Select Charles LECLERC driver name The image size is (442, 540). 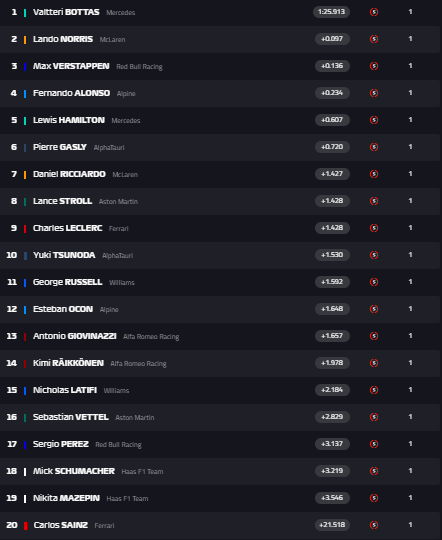pos(68,228)
